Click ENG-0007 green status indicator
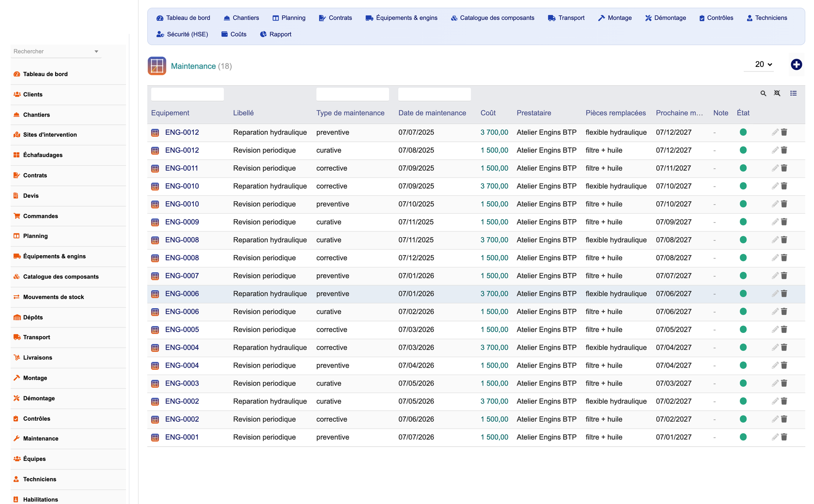Screen dimensions: 814x504 tap(743, 276)
